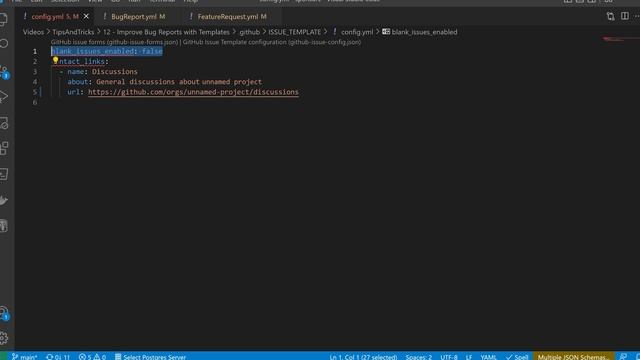Click the 'GitHub issue forms (github-issue-forms.json)' code lens
The width and height of the screenshot is (640, 360).
tap(114, 42)
